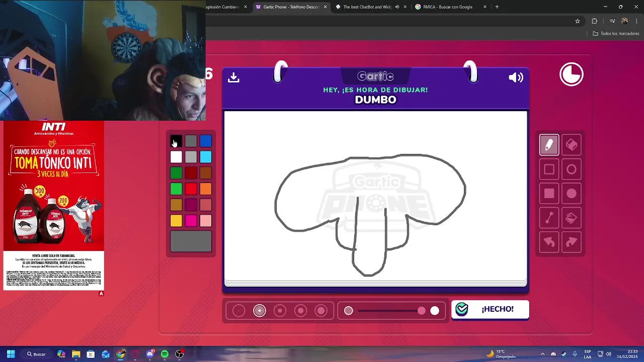Undo the last stroke

549,242
